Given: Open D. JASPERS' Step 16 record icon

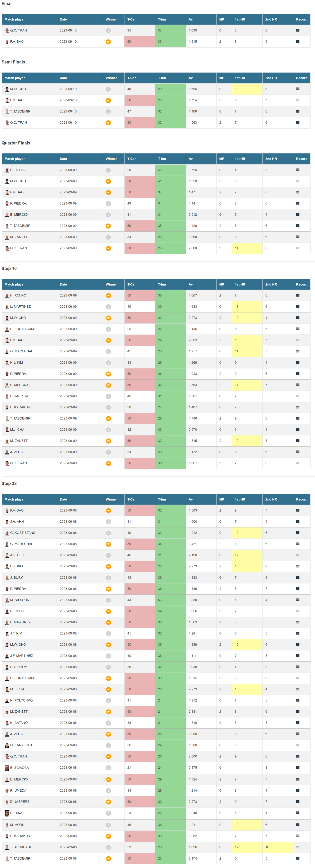Looking at the screenshot, I should (x=298, y=396).
